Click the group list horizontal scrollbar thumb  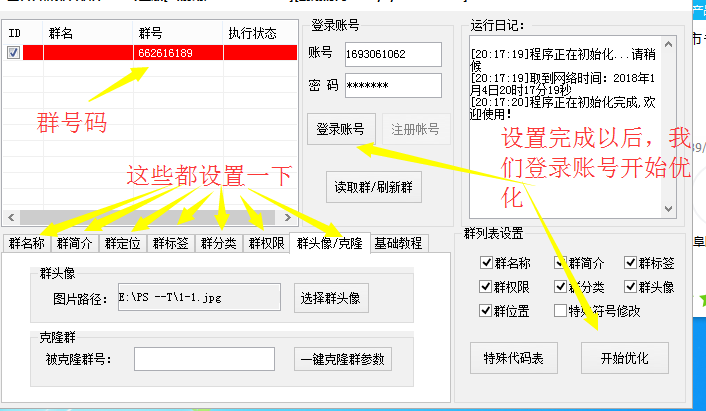[x=147, y=217]
